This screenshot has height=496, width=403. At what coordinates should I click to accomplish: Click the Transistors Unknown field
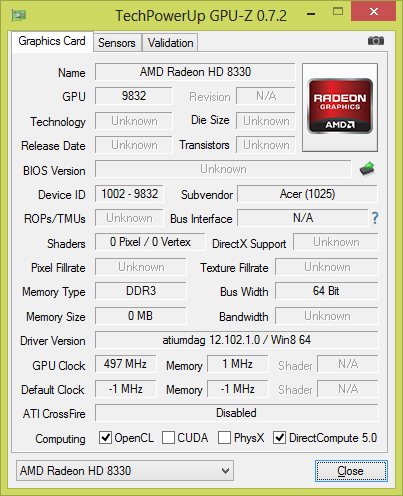coord(266,145)
